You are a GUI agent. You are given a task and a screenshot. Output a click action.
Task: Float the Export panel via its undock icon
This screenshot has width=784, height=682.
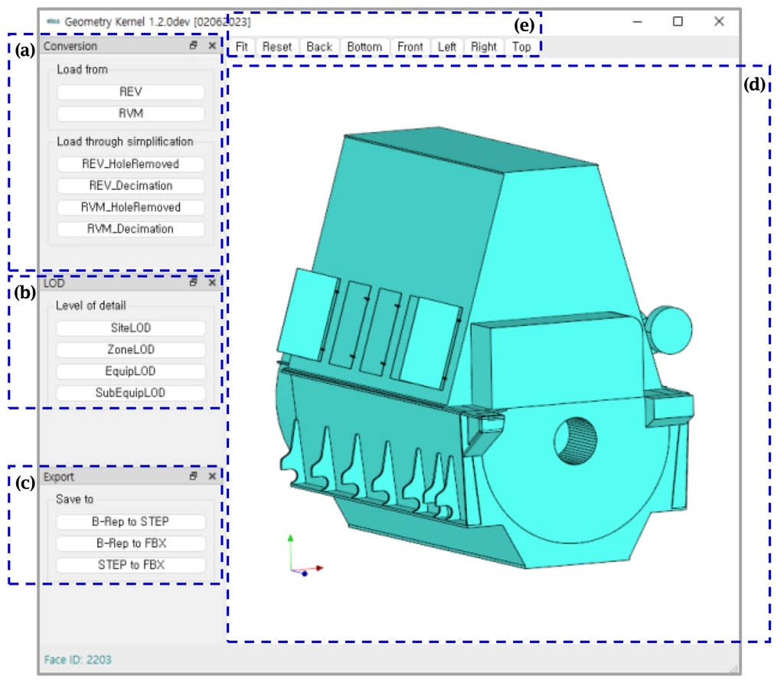(194, 476)
